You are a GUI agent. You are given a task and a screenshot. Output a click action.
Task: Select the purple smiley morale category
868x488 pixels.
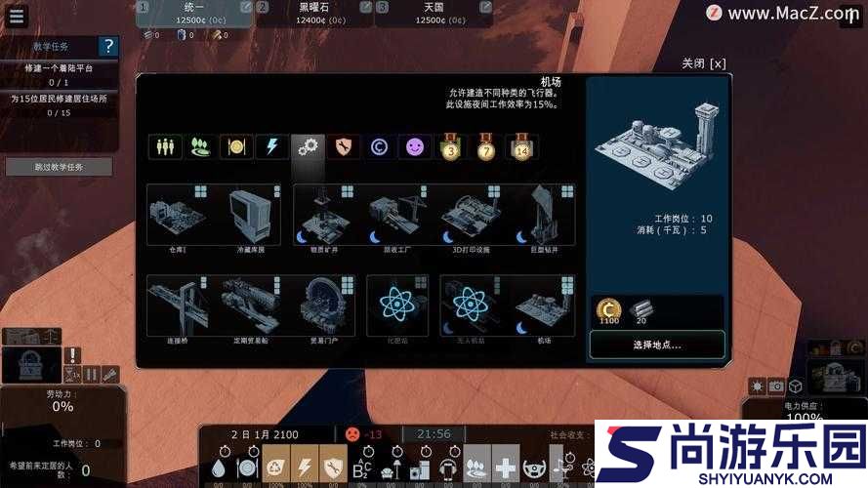[x=415, y=147]
